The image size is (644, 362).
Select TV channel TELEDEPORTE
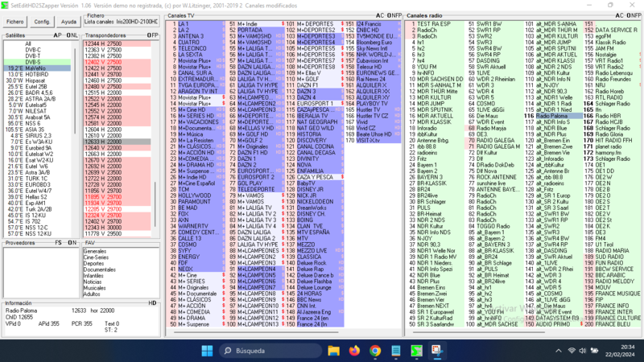pos(255,190)
